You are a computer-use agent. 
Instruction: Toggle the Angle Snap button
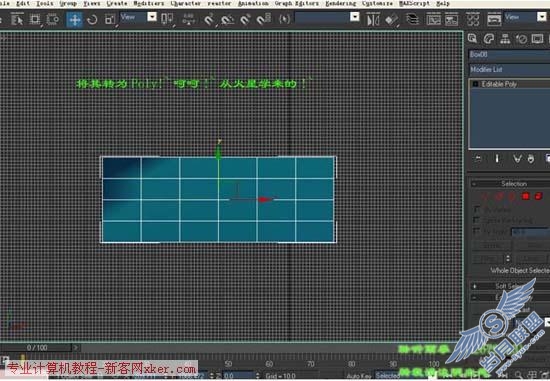coord(227,19)
